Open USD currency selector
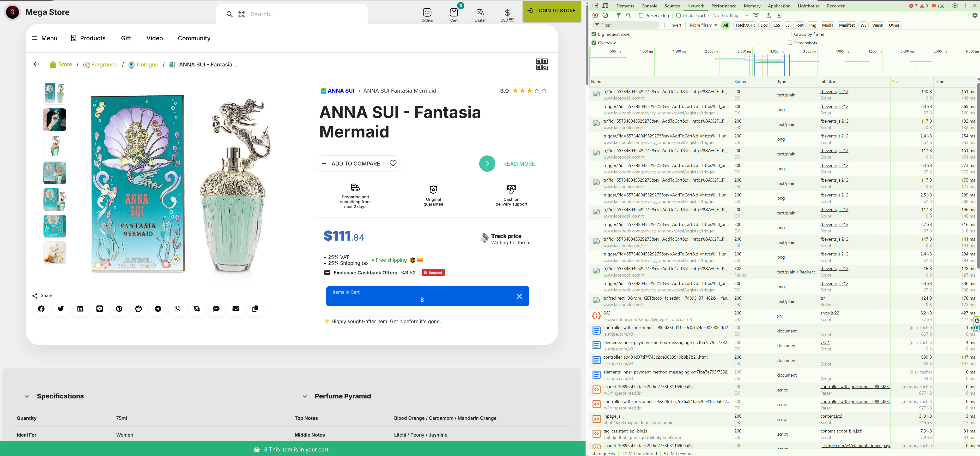Screen dimensions: 980x456 click(x=507, y=15)
